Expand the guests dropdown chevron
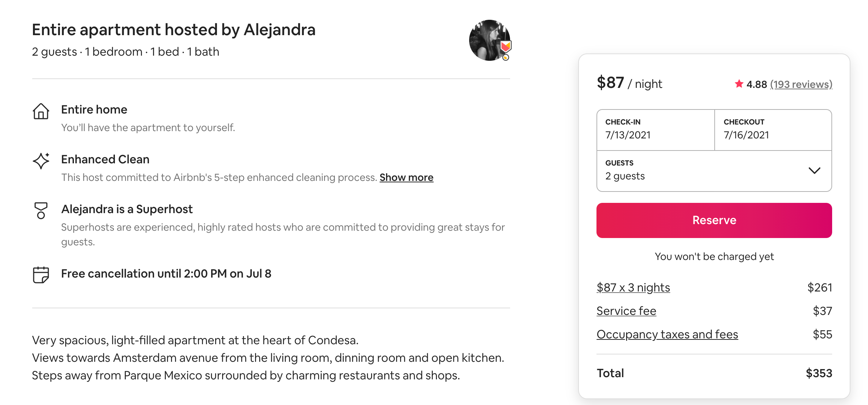 point(814,171)
